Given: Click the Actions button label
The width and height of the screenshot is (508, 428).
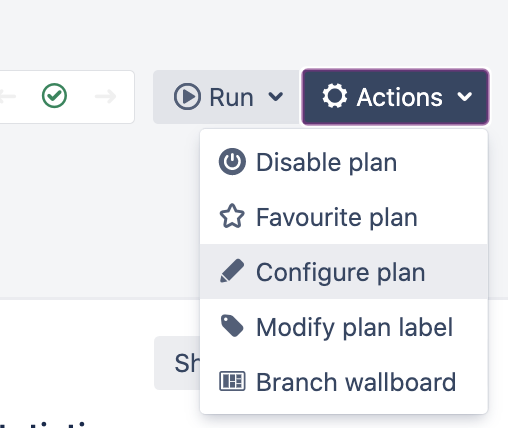Looking at the screenshot, I should (399, 97).
